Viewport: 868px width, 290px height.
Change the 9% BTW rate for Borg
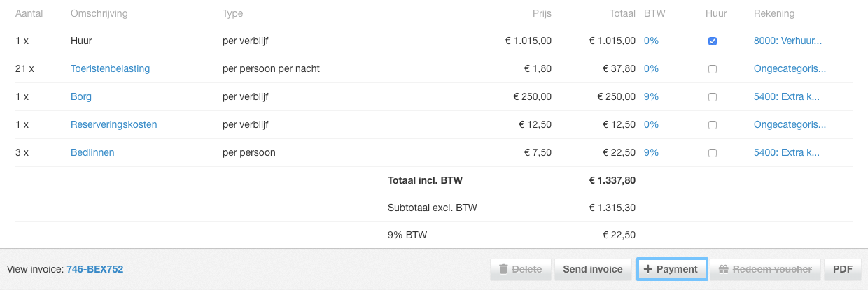(651, 96)
